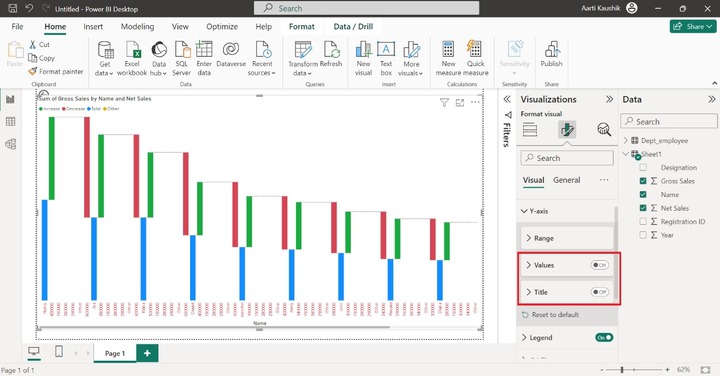Create a Quick measure
Viewport: 720px width, 376px height.
(x=476, y=58)
